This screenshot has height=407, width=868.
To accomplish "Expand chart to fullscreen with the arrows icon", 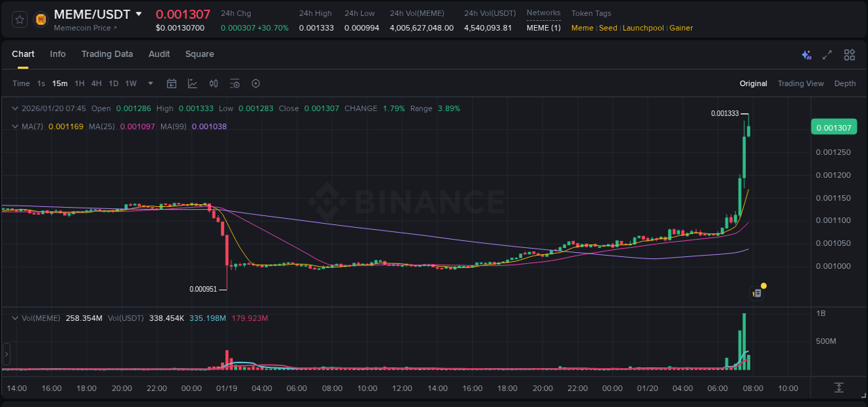I will [827, 54].
